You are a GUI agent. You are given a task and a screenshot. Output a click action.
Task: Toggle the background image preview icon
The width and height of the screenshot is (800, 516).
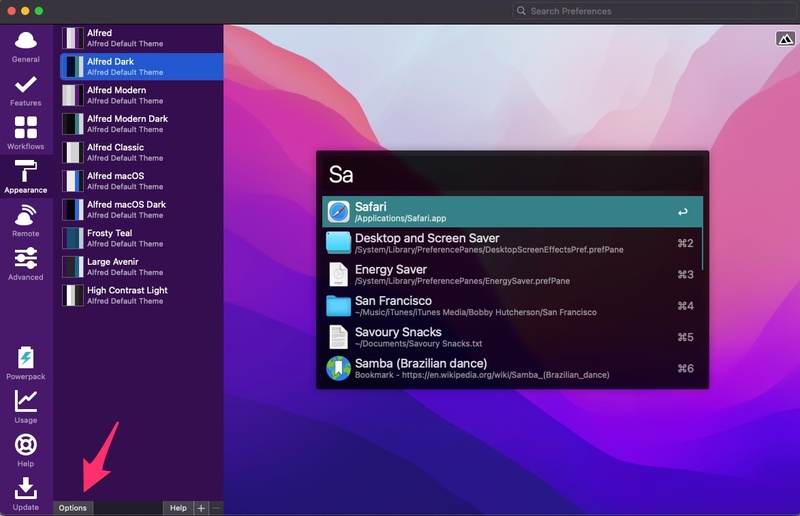click(785, 39)
